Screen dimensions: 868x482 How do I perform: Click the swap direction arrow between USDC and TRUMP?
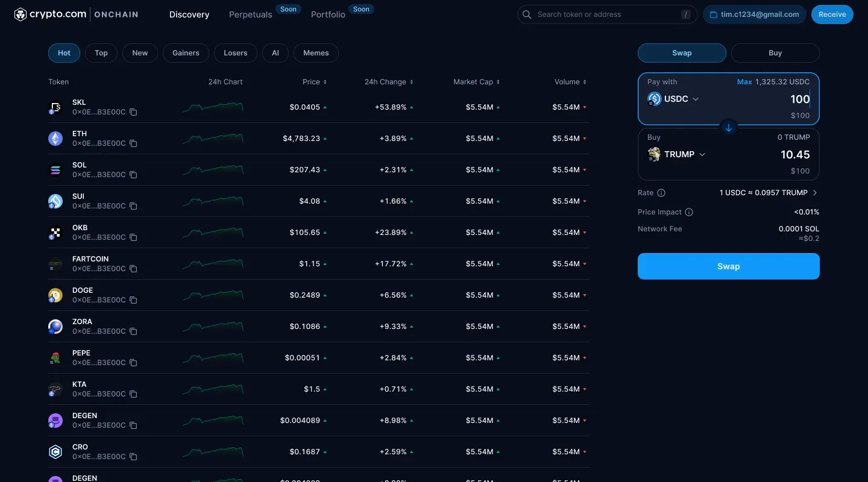[728, 127]
